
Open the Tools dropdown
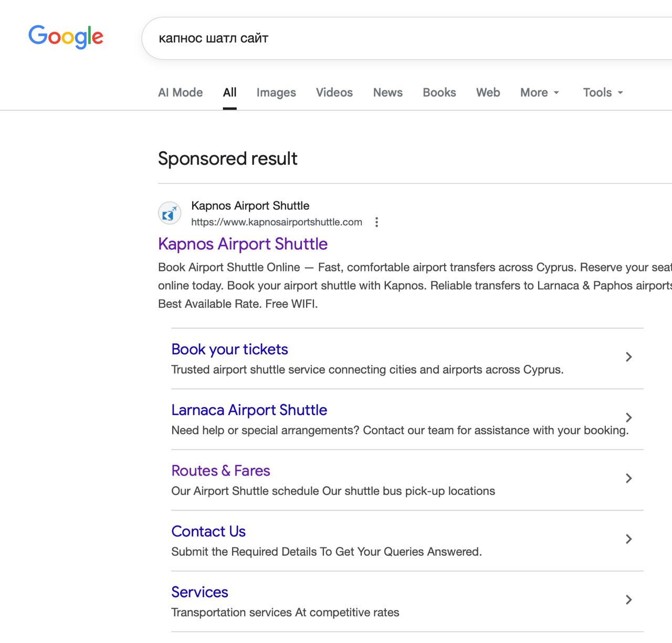(603, 93)
